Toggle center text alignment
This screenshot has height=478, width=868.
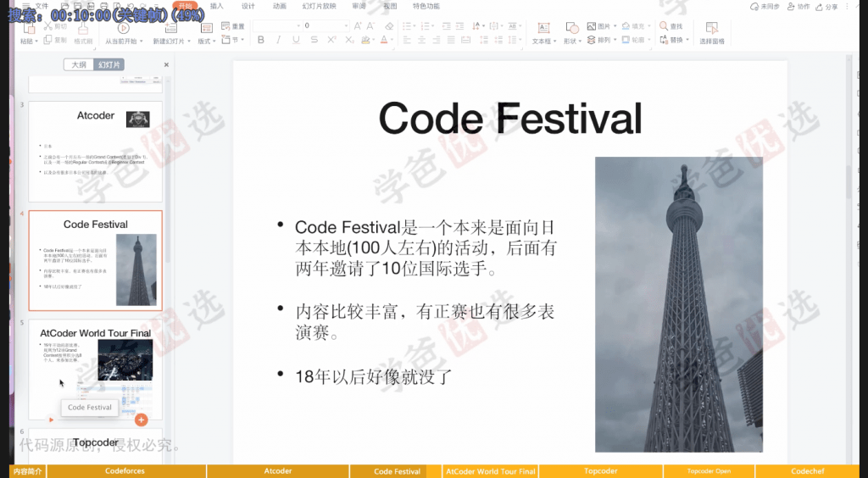(x=422, y=40)
